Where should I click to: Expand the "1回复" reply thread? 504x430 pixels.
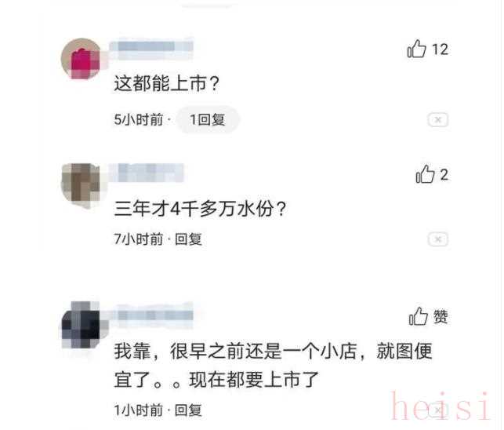point(208,120)
